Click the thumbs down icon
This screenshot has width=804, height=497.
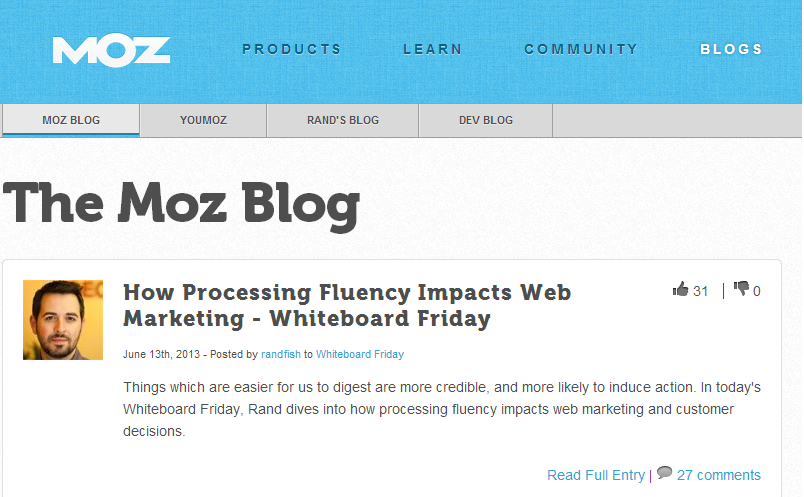[741, 289]
